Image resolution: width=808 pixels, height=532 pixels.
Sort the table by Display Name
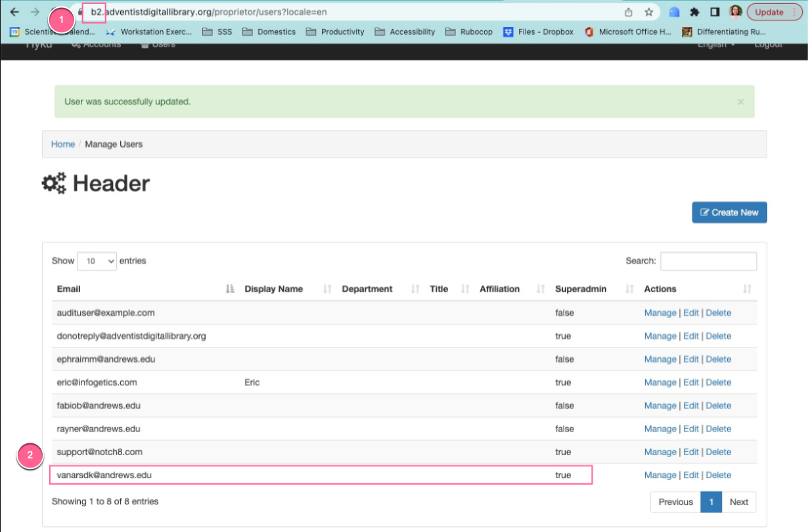pyautogui.click(x=288, y=289)
